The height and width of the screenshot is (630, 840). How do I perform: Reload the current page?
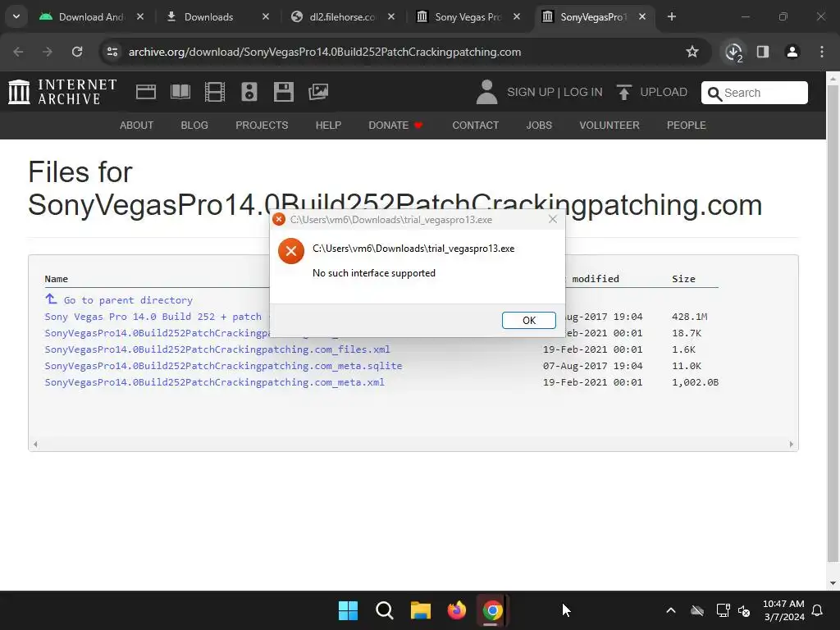[77, 52]
